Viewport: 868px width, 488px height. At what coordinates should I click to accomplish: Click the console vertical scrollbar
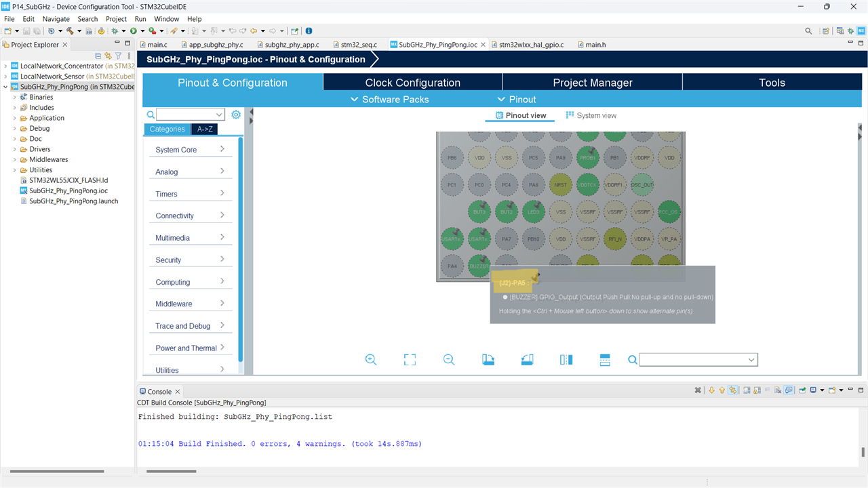click(x=863, y=453)
